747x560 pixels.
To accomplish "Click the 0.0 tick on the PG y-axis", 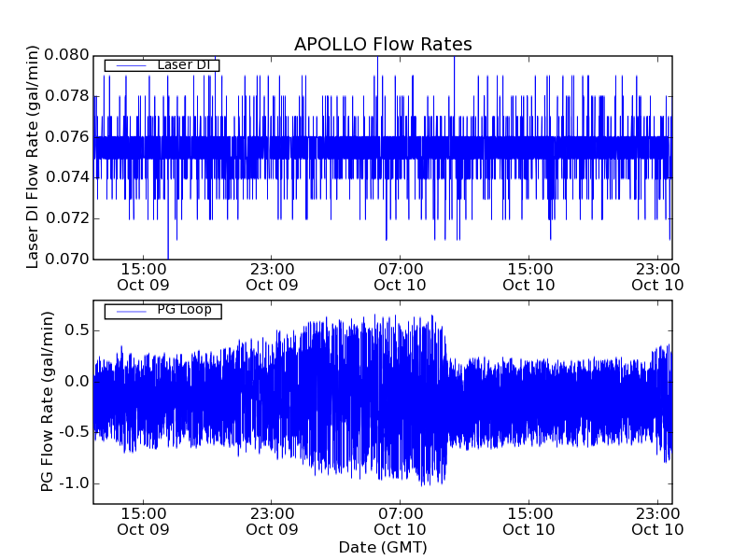I will [x=77, y=381].
